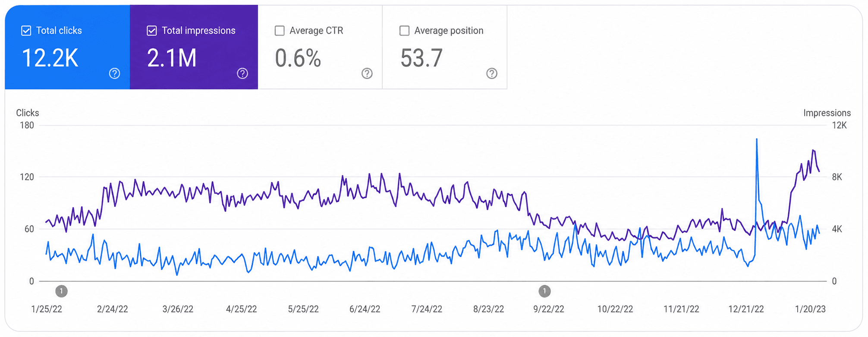
Task: Click the 12K impressions axis label
Action: 840,125
